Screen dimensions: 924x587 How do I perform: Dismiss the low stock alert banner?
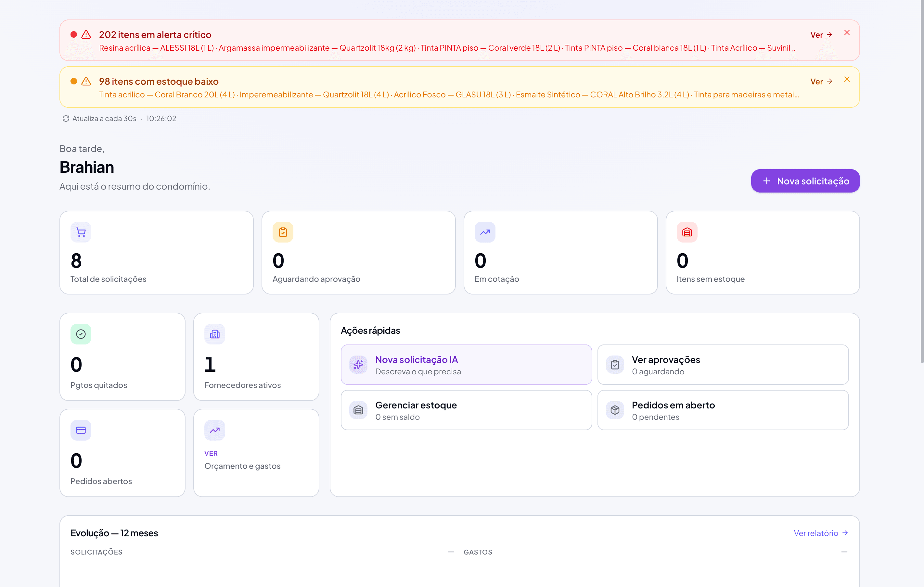pyautogui.click(x=847, y=79)
